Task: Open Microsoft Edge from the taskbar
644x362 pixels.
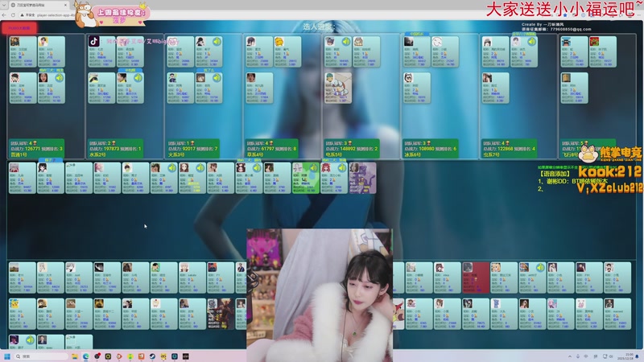Action: coord(86,356)
